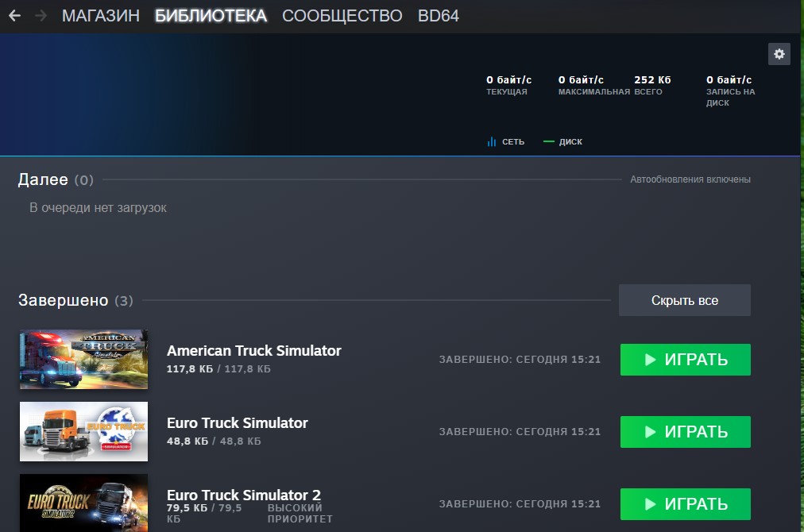Toggle the network (СЕТЬ) graph legend
804x532 pixels.
(x=506, y=141)
